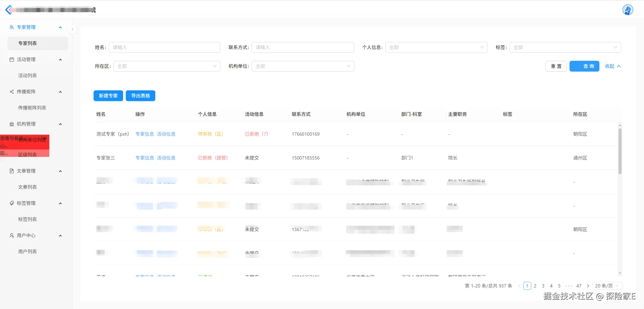Click the 通州区 district cell
644x309 pixels.
click(580, 158)
